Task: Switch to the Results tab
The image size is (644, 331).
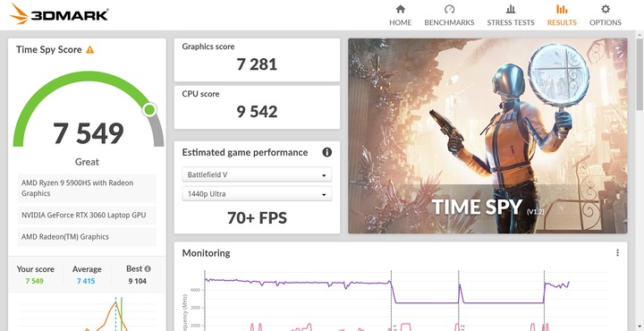Action: (x=562, y=15)
